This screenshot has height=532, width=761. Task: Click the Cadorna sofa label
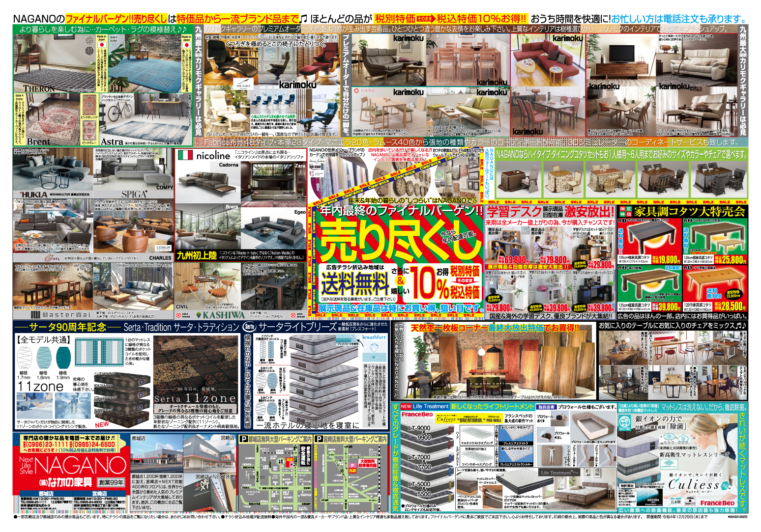coord(229,165)
